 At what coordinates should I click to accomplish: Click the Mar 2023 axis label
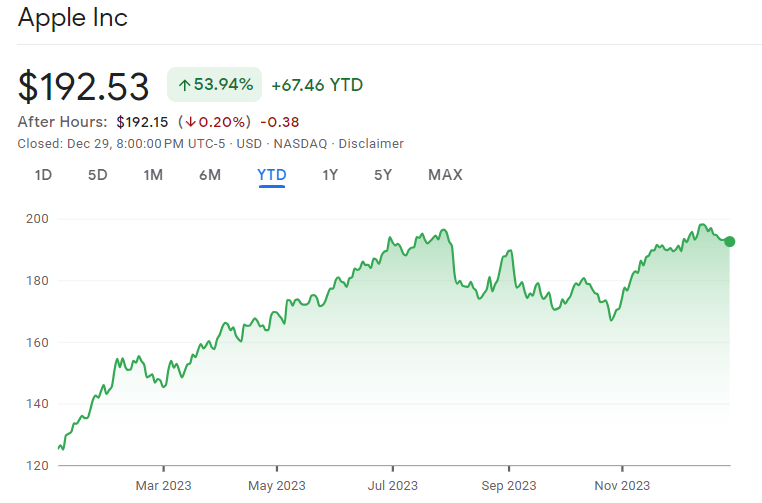[163, 486]
